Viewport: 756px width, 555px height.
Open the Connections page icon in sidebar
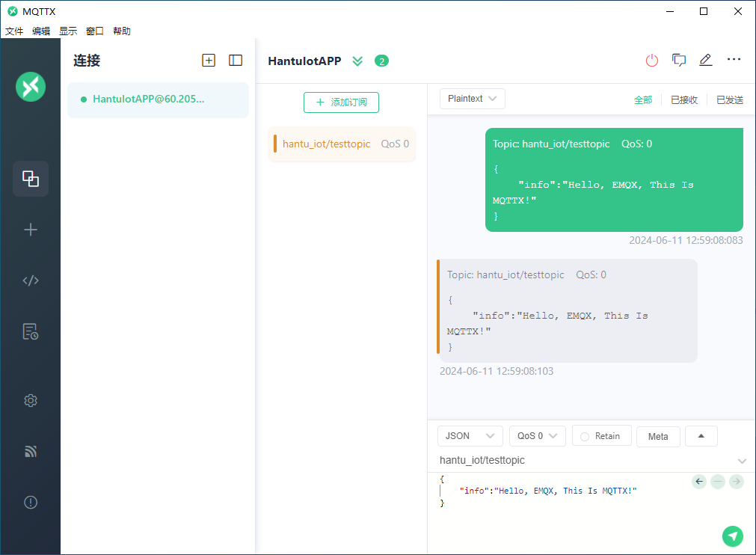31,179
